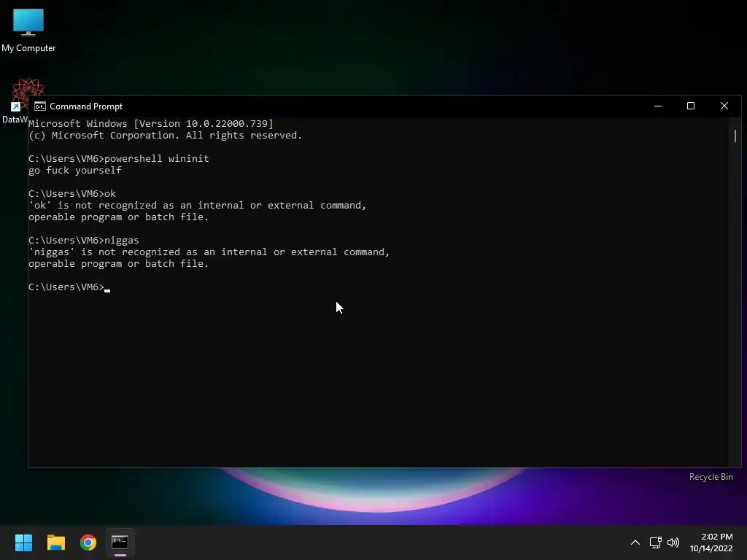Click the last empty C:\Users\VM6> prompt

[x=69, y=287]
